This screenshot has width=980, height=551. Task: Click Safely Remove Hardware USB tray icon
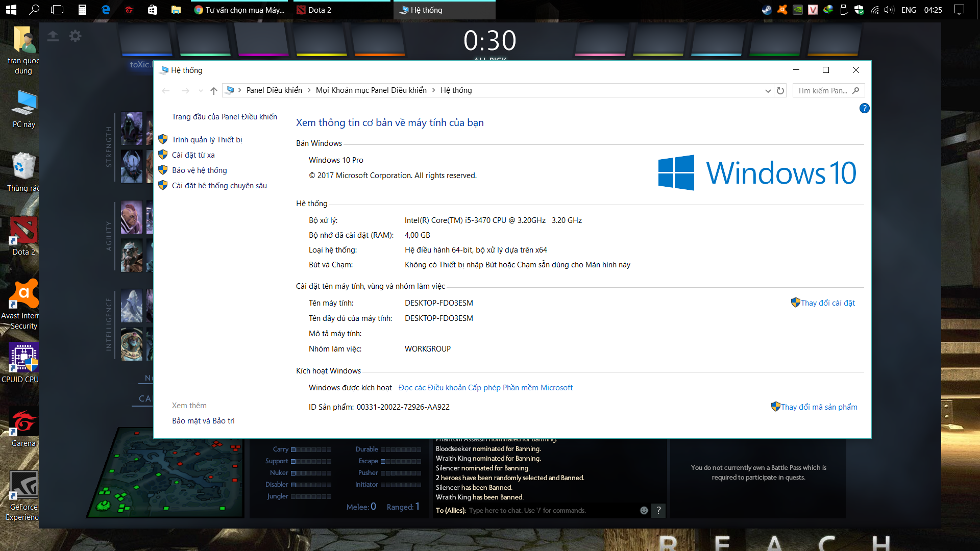844,10
